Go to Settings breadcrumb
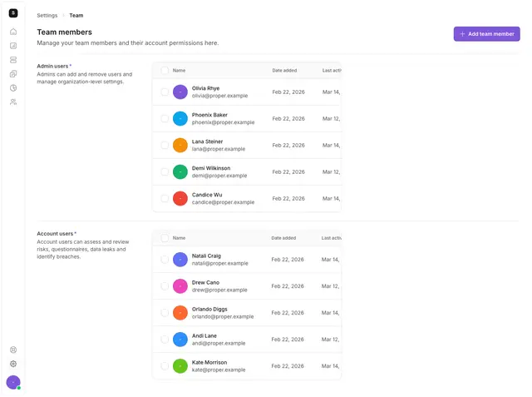The image size is (532, 397). pyautogui.click(x=47, y=15)
